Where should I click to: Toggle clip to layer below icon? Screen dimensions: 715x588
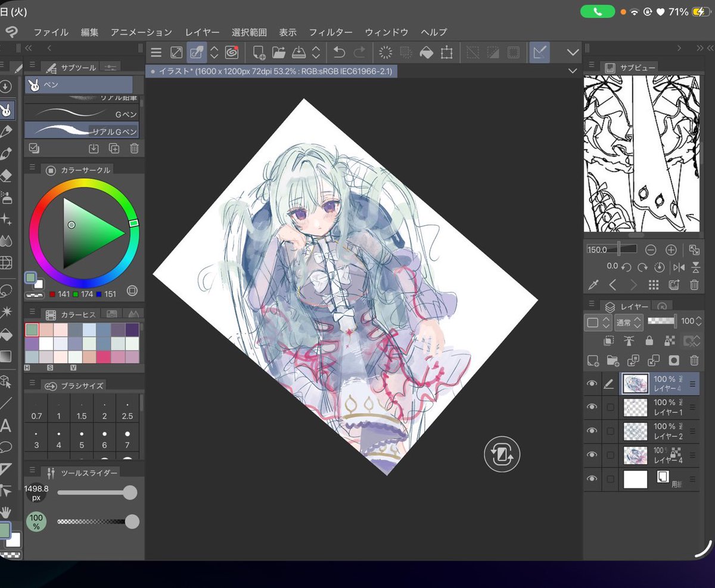[608, 340]
